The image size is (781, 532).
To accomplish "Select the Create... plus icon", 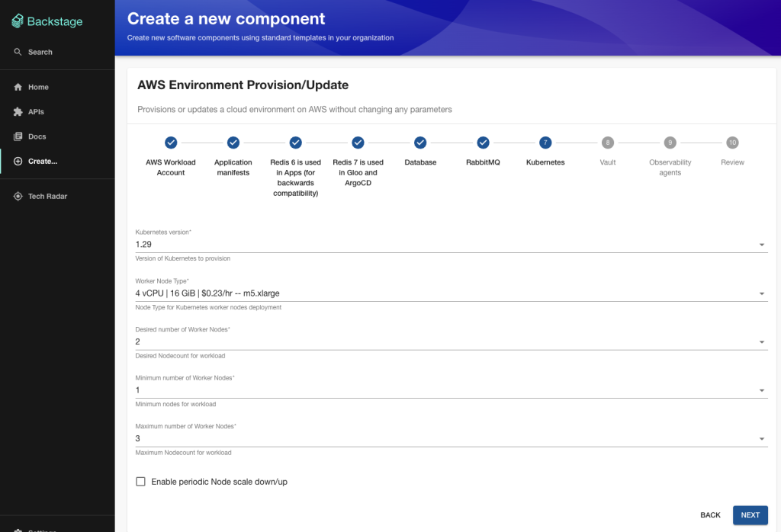I will pyautogui.click(x=17, y=161).
